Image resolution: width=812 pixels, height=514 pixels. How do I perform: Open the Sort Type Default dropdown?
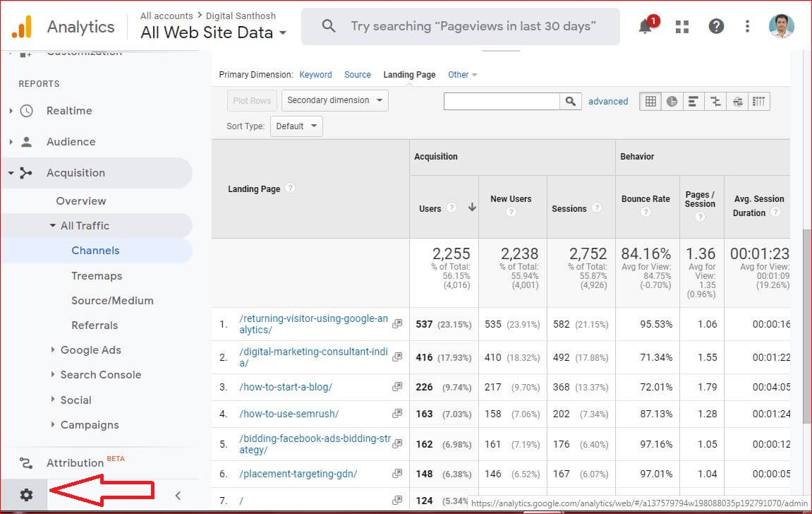pos(297,126)
